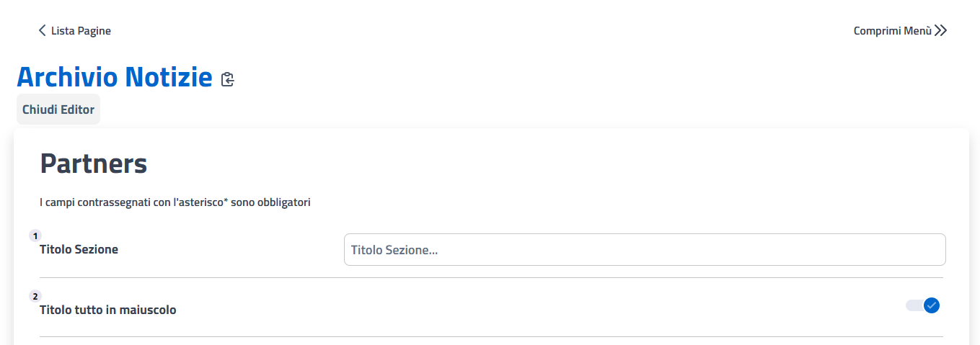This screenshot has width=980, height=345.
Task: Click the word Notizie in the blue title
Action: [169, 76]
